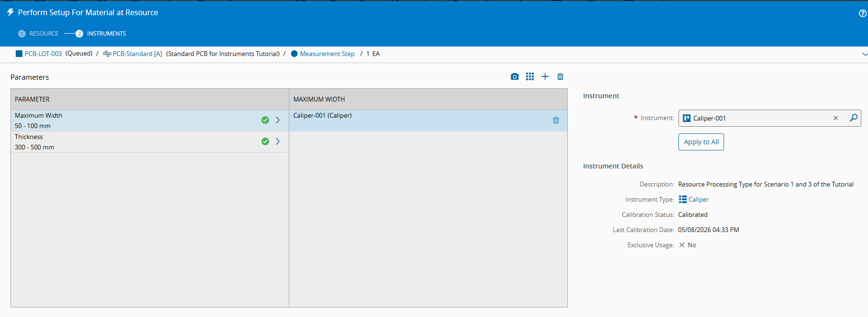Screen dimensions: 868x317
Task: Open the Measurement Step link
Action: 327,54
